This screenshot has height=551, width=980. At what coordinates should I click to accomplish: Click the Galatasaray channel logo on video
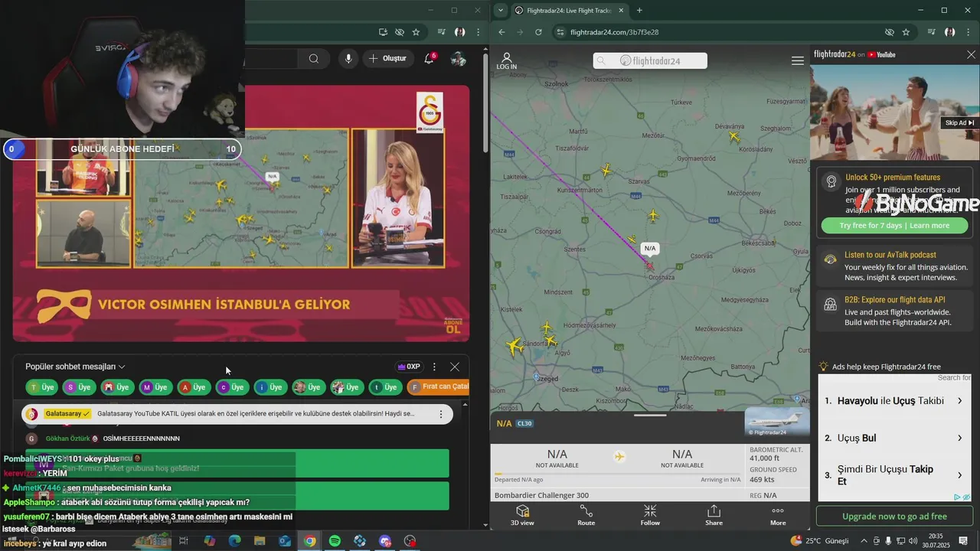click(430, 112)
